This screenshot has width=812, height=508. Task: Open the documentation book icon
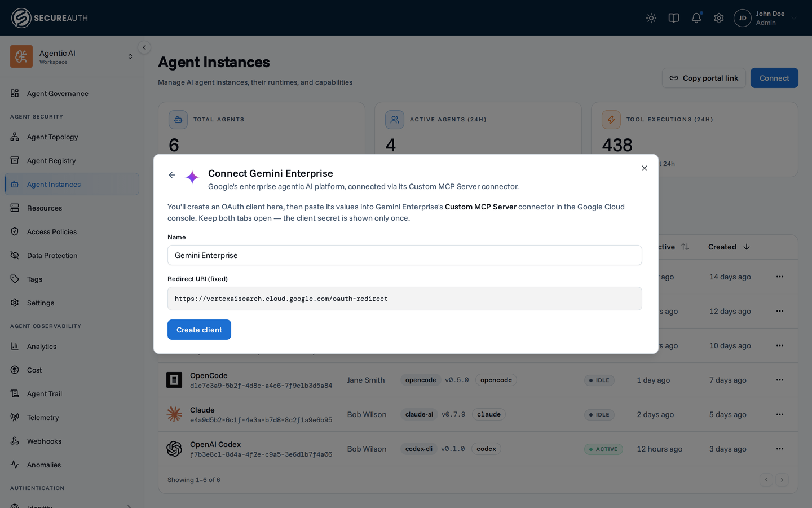(x=674, y=18)
